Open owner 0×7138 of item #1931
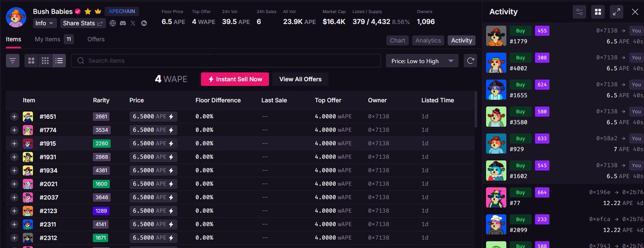Viewport: 644px width, 248px height. pyautogui.click(x=378, y=157)
